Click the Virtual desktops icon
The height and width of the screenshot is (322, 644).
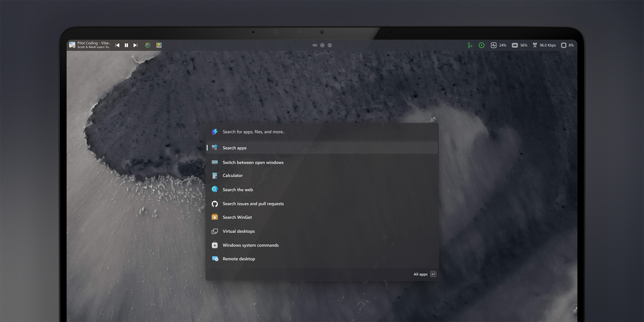215,231
